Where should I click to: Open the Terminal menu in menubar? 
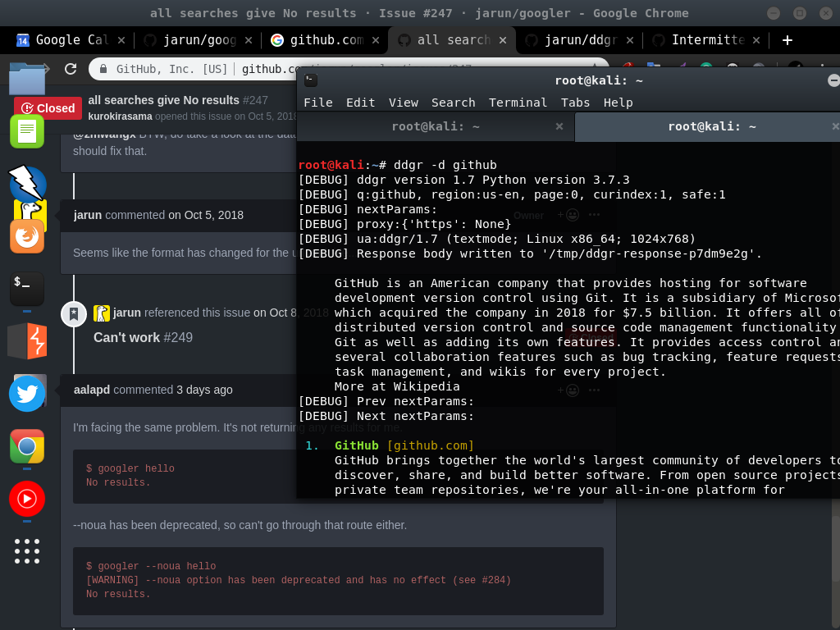[518, 103]
